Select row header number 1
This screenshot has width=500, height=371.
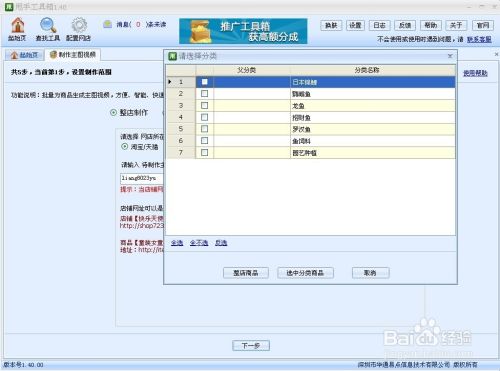[x=181, y=82]
